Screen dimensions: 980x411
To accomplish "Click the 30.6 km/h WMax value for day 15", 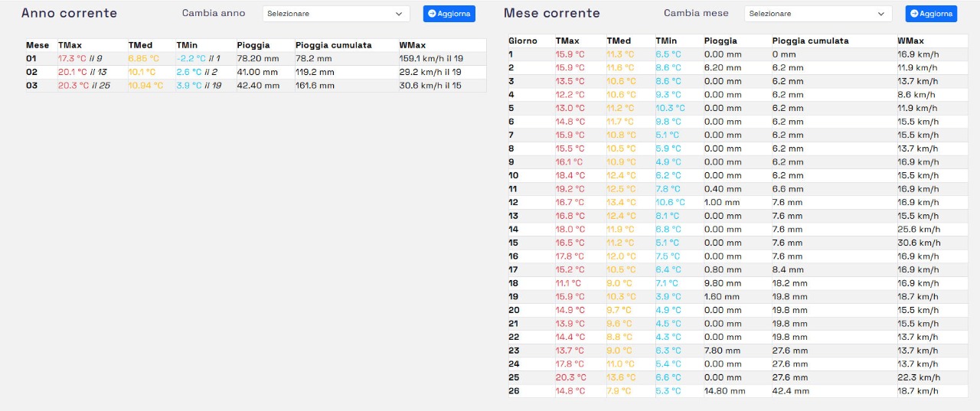I will (x=919, y=243).
